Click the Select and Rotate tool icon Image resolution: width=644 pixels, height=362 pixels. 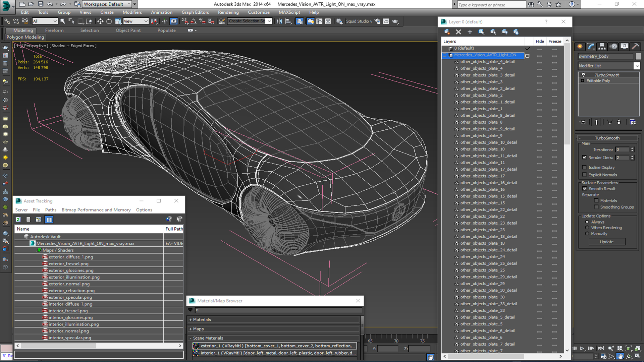pyautogui.click(x=109, y=21)
